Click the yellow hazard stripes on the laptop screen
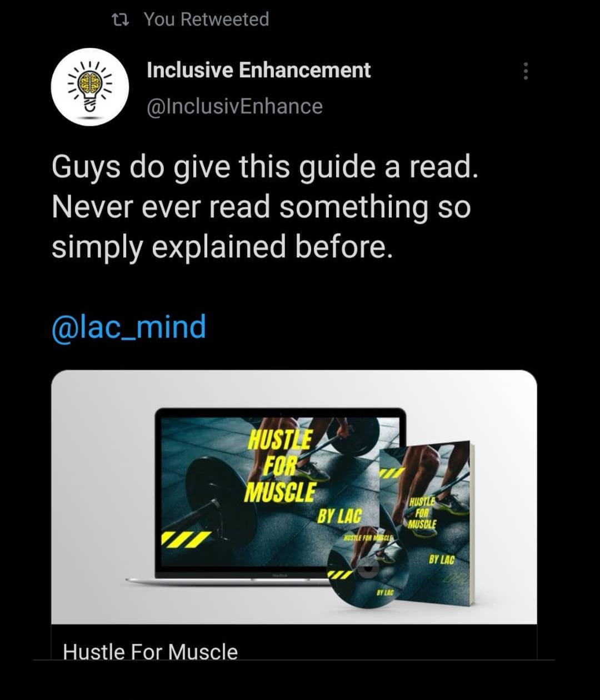Viewport: 600px width, 700px height. (186, 538)
